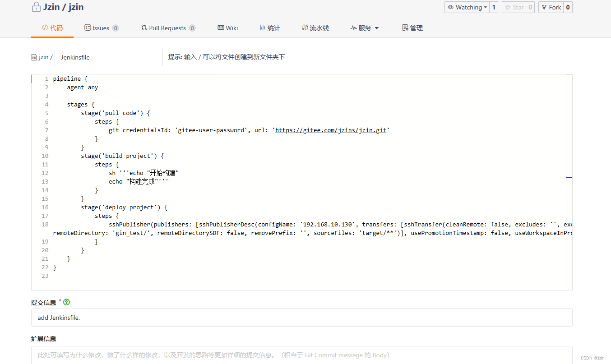Viewport: 611px width, 364px height.
Task: Click the 扩展信息 description textarea
Action: pos(302,355)
